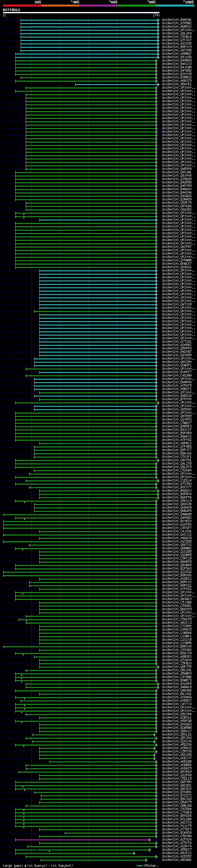Select label UniRef100_Q9SZM0
This screenshot has width=197, height=868.
(176, 362)
